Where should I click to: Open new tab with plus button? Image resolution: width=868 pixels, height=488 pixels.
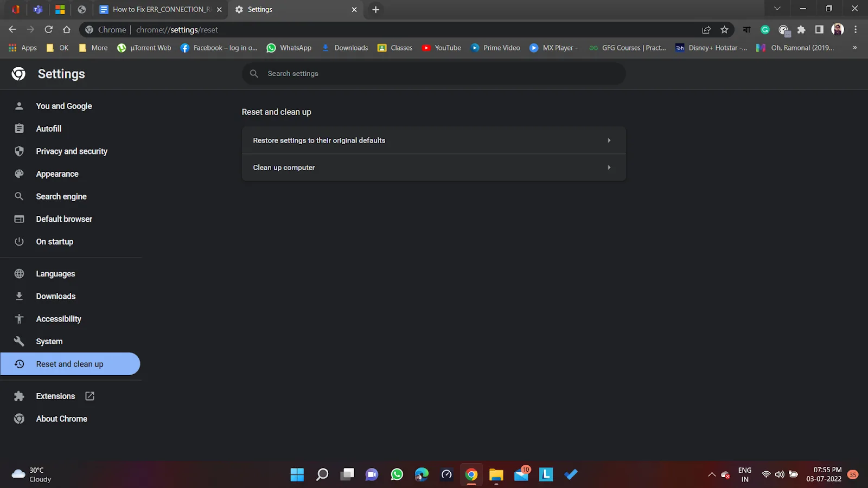[x=375, y=10]
